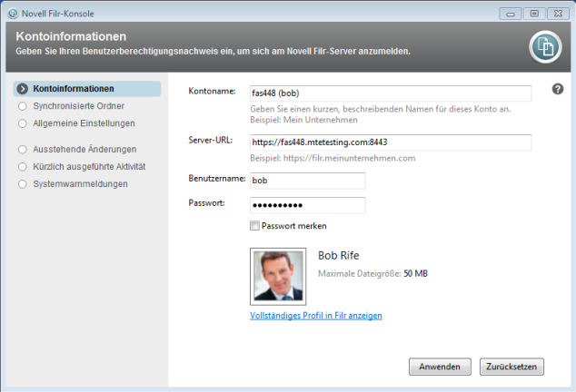The width and height of the screenshot is (576, 392).
Task: Enable the Passwort merken checkbox
Action: 254,225
